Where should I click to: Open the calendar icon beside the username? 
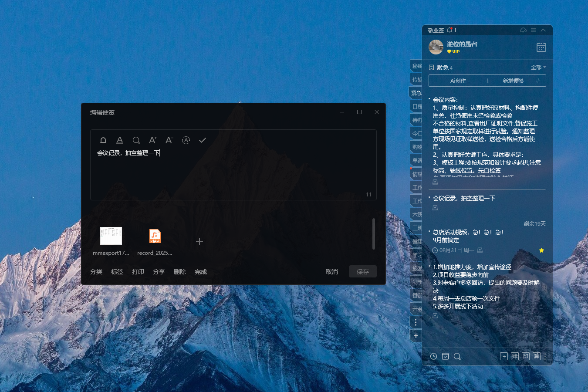click(x=541, y=47)
